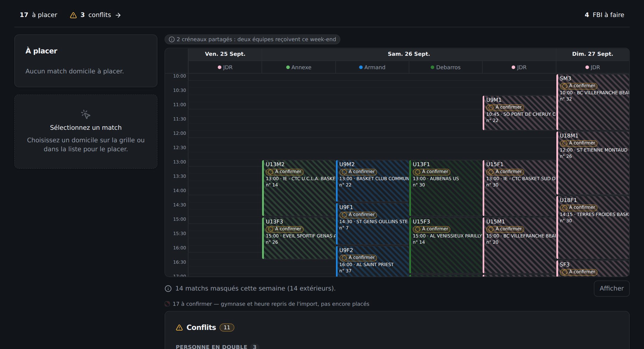Click the info icon beside créneaux partagés
644x349 pixels.
(x=172, y=39)
